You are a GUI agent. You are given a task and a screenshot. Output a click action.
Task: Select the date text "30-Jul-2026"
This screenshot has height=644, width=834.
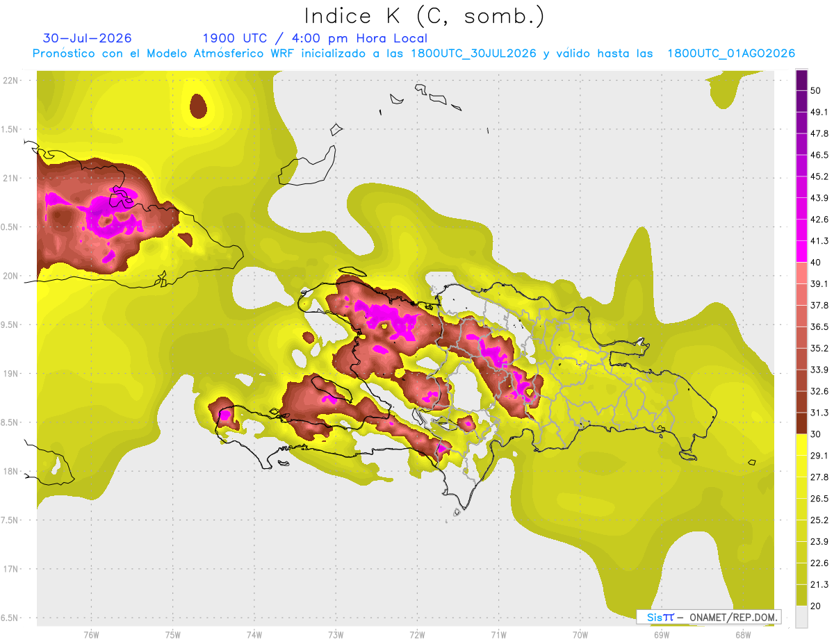click(87, 38)
